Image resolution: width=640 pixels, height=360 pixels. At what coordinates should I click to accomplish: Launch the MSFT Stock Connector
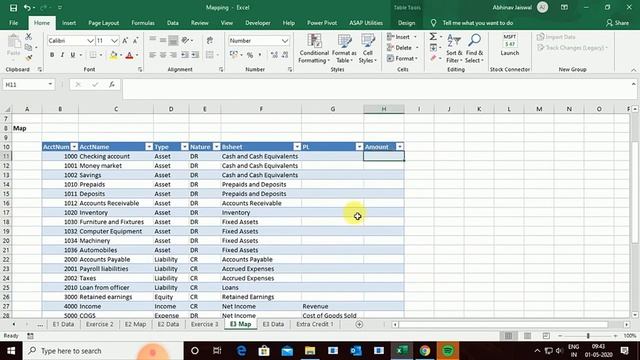(x=510, y=45)
